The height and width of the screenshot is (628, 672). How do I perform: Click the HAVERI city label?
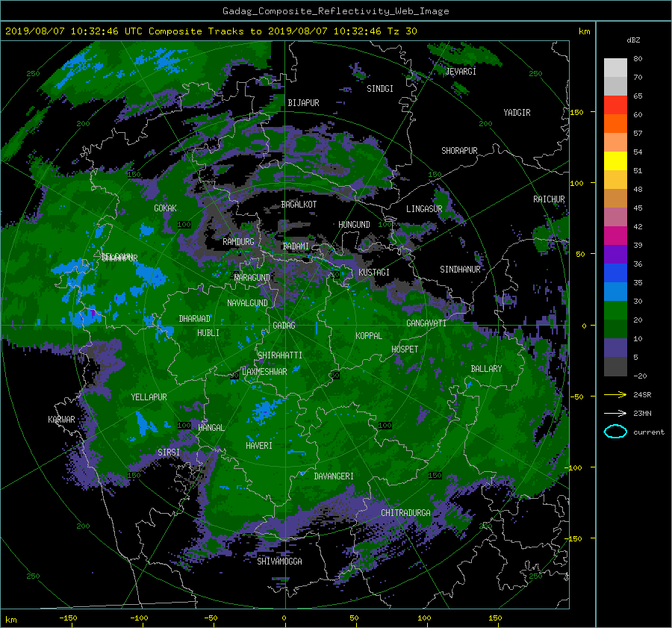pos(259,446)
